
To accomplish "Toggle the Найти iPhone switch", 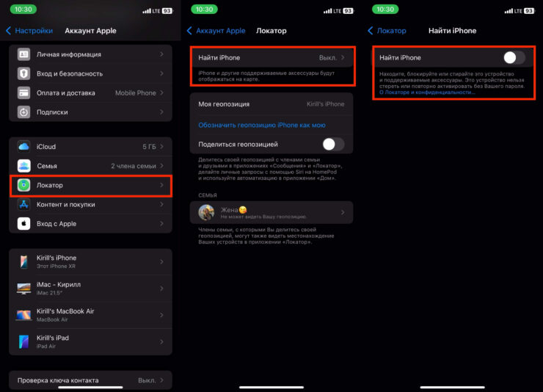I will 514,57.
